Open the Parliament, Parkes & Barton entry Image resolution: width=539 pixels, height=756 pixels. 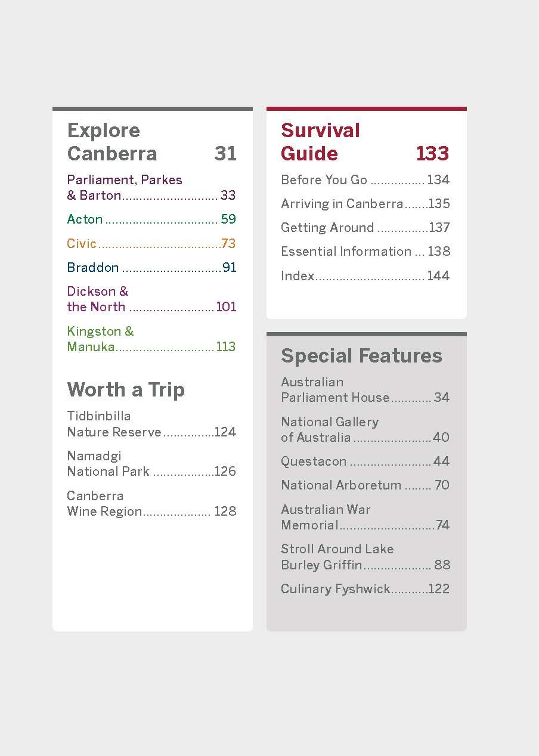(x=151, y=187)
